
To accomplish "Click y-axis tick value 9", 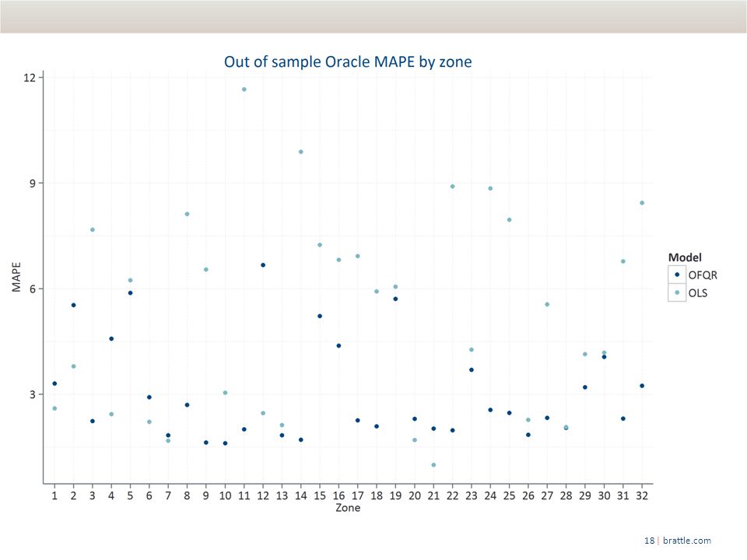I will click(33, 184).
